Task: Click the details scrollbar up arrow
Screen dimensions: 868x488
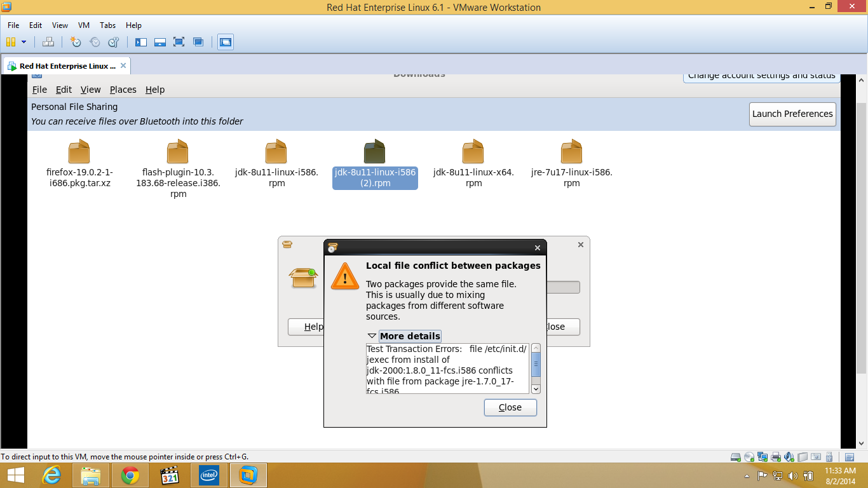Action: pos(536,348)
